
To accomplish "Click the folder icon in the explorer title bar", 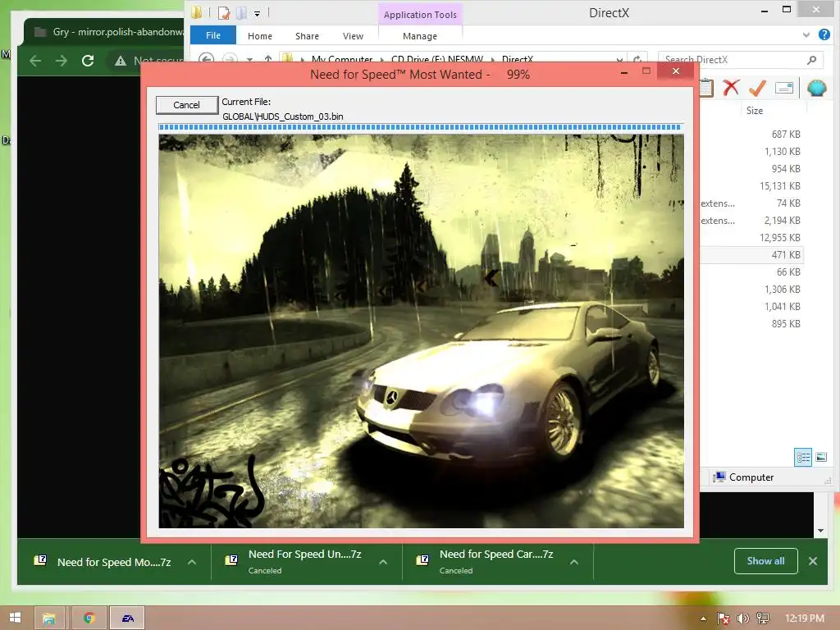I will (197, 11).
